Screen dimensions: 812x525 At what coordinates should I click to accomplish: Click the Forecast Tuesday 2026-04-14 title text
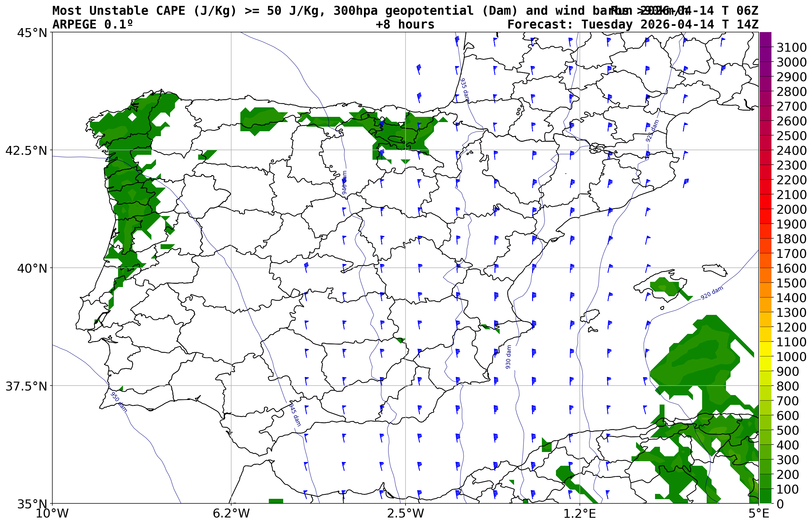[x=632, y=25]
